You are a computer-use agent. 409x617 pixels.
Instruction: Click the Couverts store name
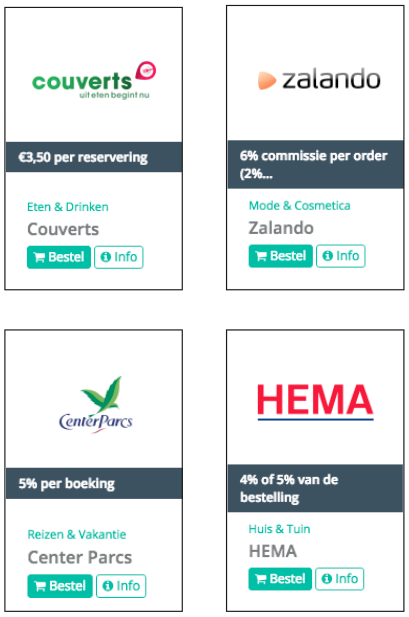pyautogui.click(x=63, y=229)
